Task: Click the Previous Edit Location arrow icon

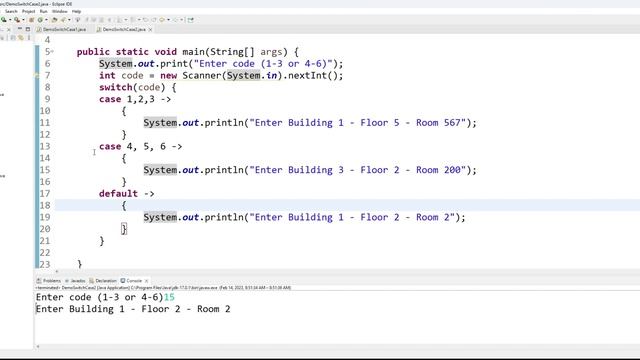Action: tap(146, 20)
